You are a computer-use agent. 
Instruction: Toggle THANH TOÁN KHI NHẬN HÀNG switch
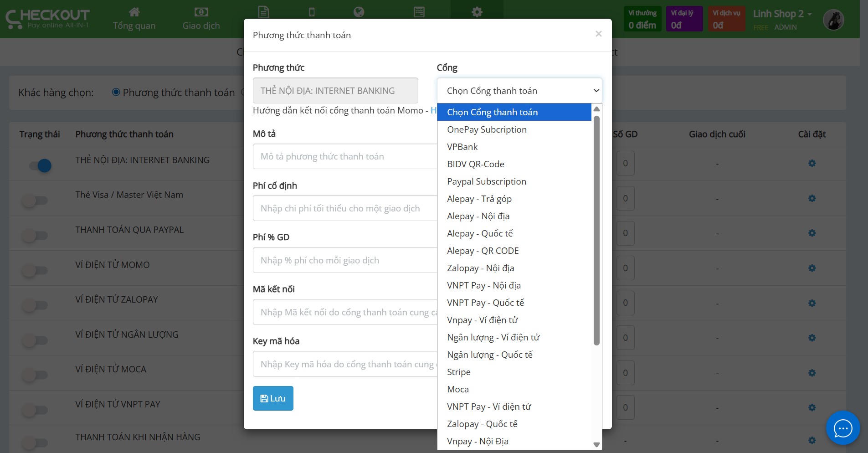click(x=36, y=443)
